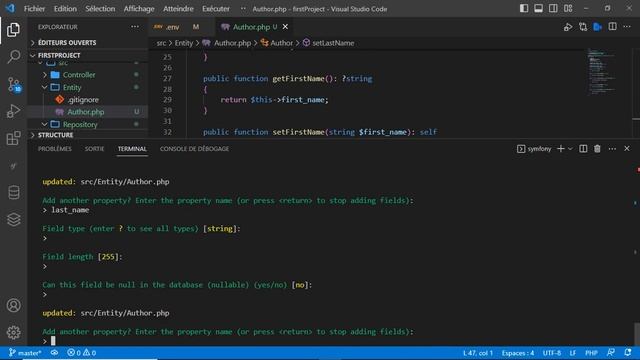
Task: Click setLastName in the breadcrumb
Action: (333, 43)
